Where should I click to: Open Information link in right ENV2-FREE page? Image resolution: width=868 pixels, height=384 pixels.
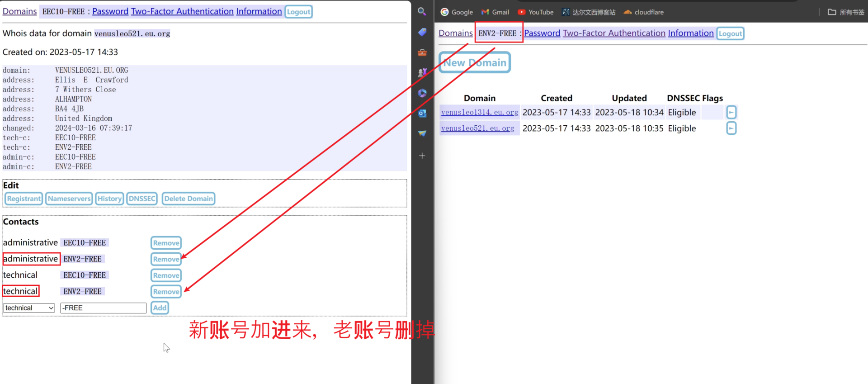coord(691,33)
